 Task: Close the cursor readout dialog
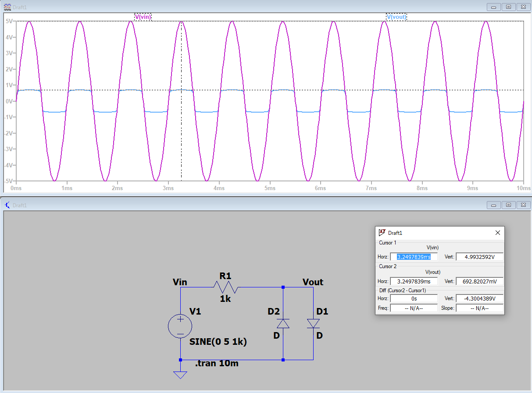pos(497,233)
